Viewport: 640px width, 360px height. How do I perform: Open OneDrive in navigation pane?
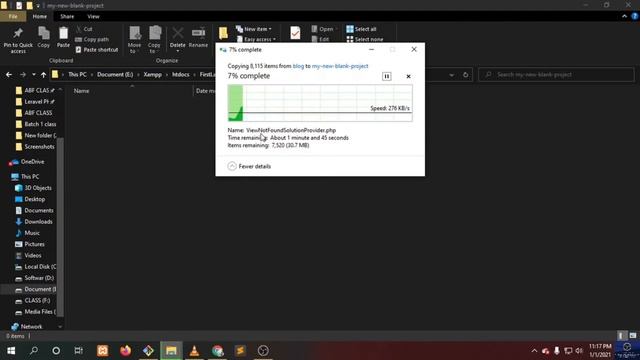(28, 162)
